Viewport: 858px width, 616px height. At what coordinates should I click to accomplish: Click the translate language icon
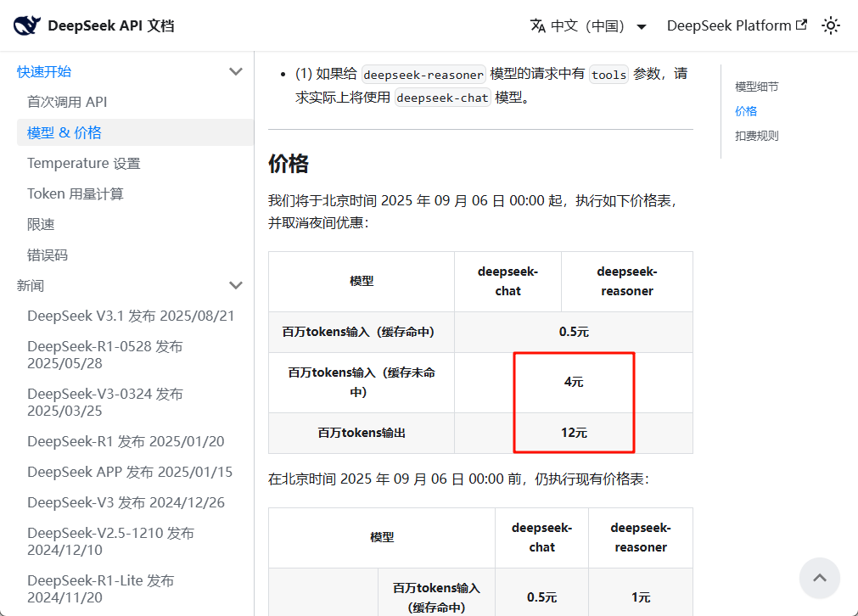(538, 25)
